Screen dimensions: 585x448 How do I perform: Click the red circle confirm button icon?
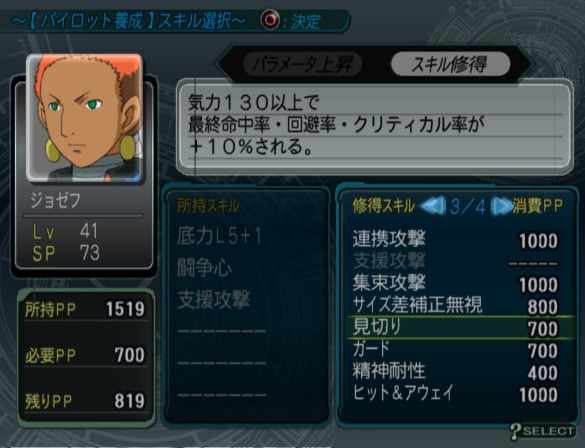(270, 19)
